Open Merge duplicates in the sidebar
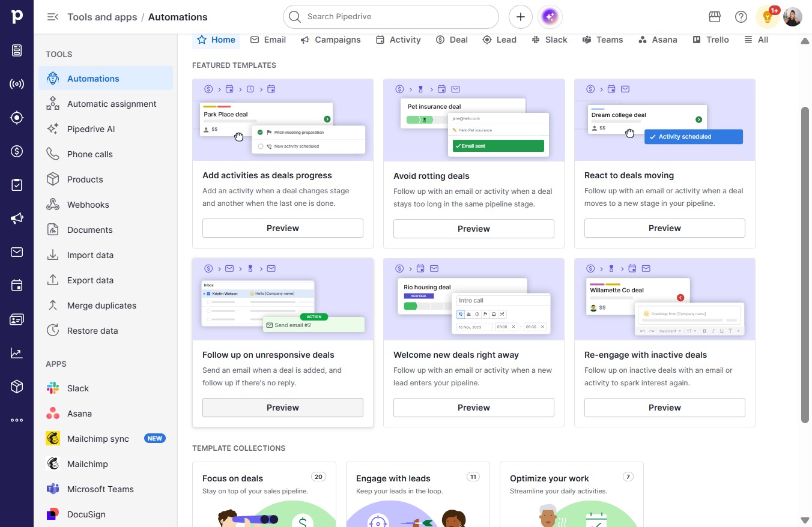Image resolution: width=812 pixels, height=527 pixels. (x=106, y=306)
